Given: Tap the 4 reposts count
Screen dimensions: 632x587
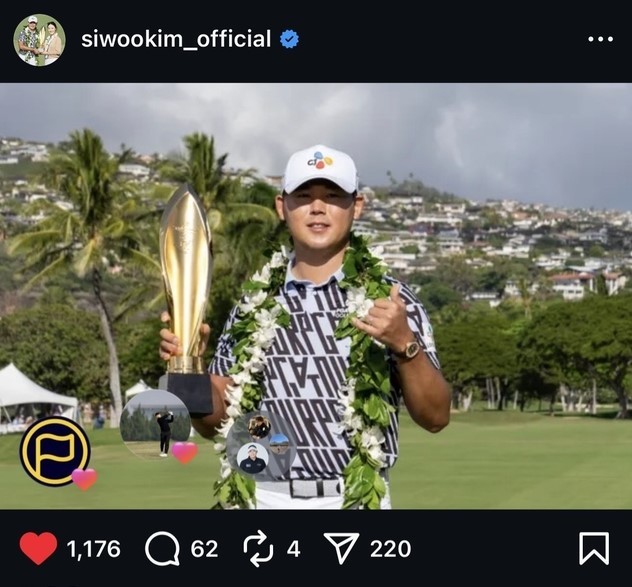Looking at the screenshot, I should click(294, 549).
